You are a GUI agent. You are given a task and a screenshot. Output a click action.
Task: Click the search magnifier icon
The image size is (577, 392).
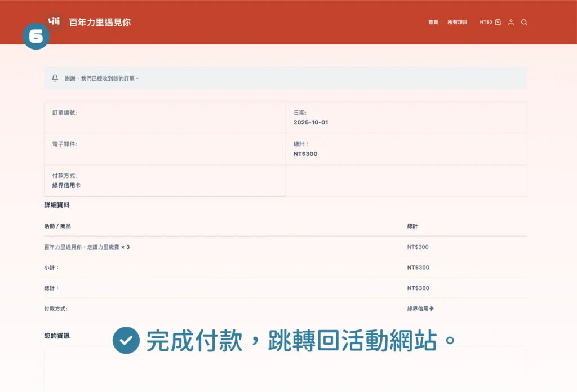[524, 22]
